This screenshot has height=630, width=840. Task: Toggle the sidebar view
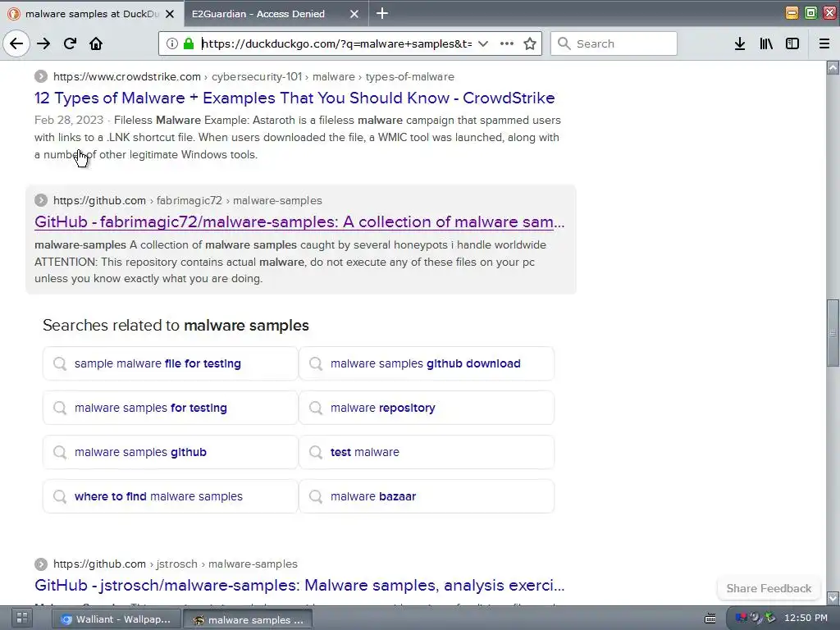[792, 43]
